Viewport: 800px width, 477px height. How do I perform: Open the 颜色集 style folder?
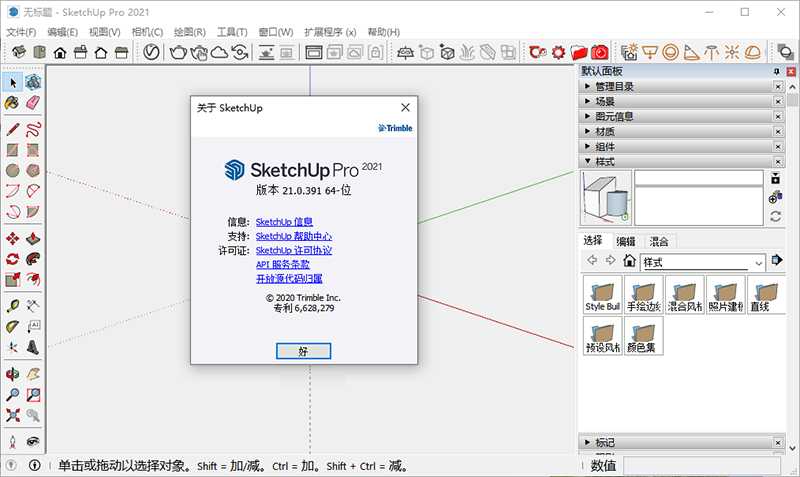643,336
